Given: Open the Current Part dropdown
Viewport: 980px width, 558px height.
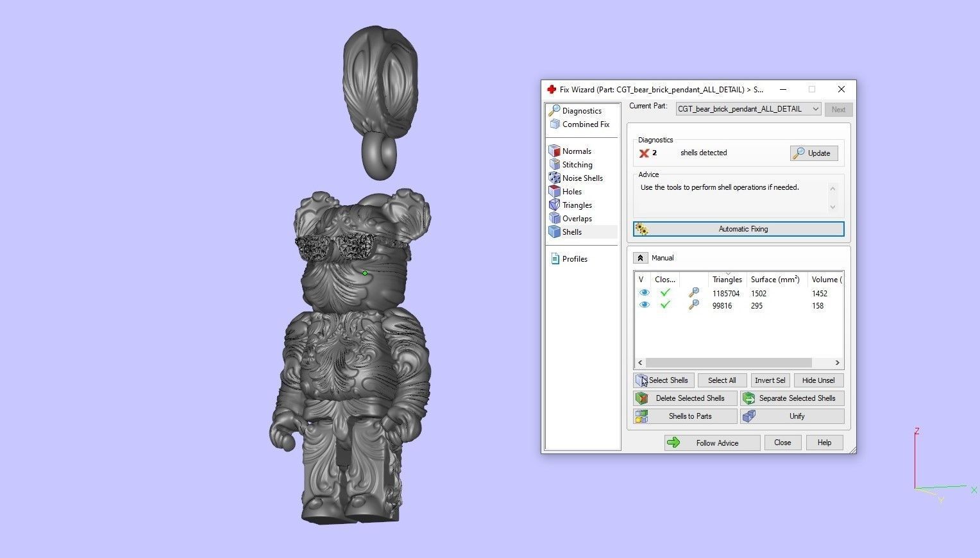Looking at the screenshot, I should point(748,109).
